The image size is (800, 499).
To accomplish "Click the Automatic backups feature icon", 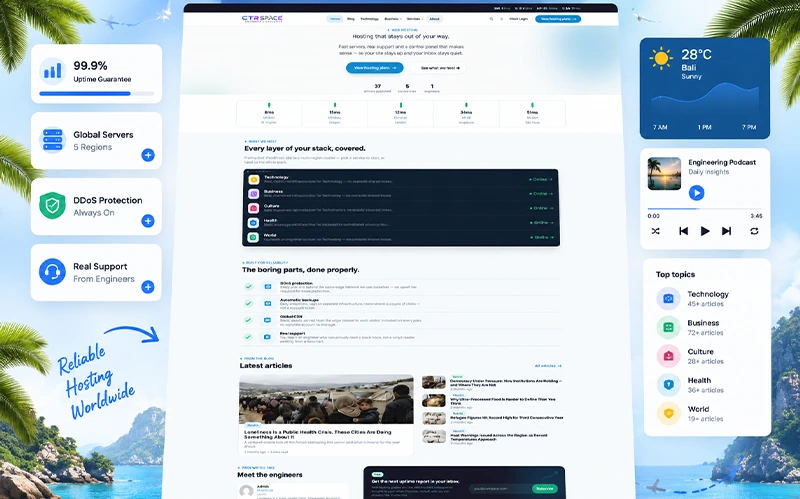I will pos(268,303).
